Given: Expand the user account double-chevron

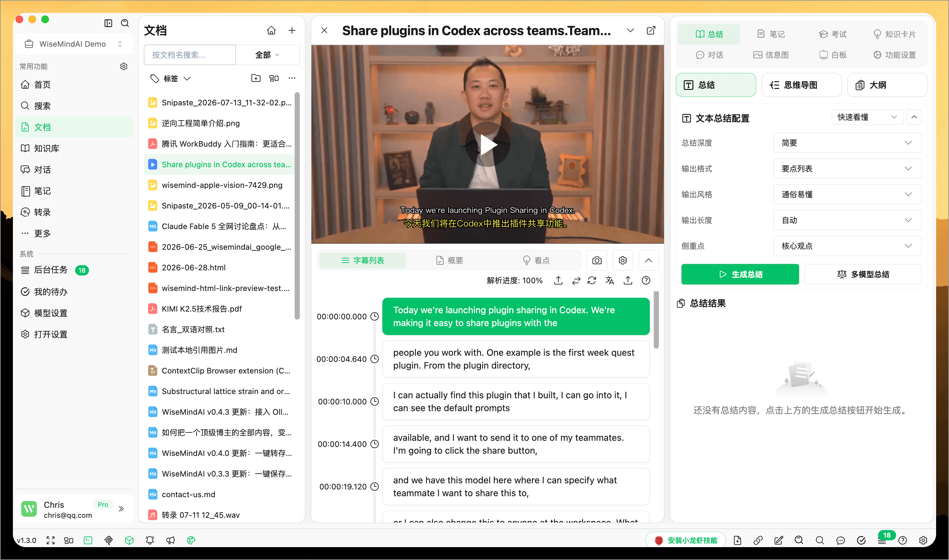Looking at the screenshot, I should (x=121, y=509).
